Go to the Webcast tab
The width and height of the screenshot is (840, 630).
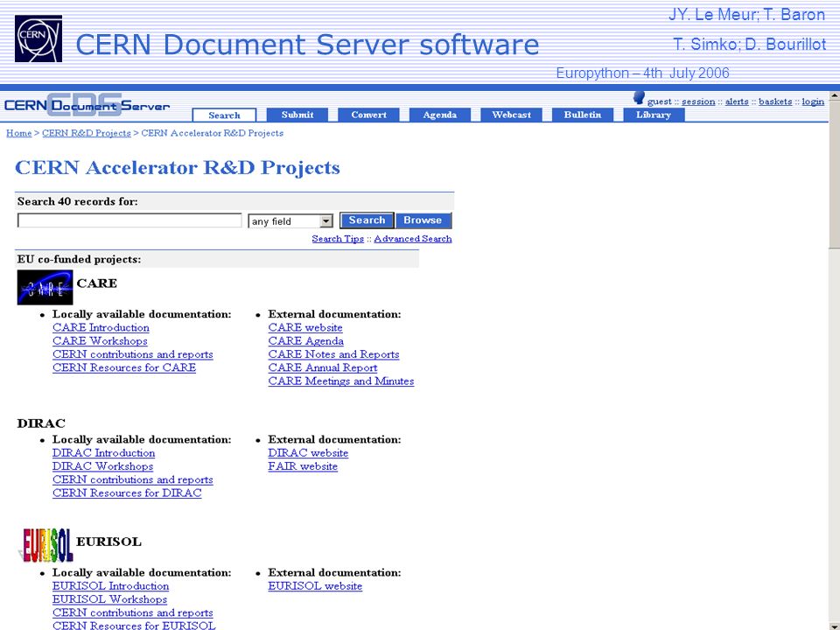click(x=511, y=115)
